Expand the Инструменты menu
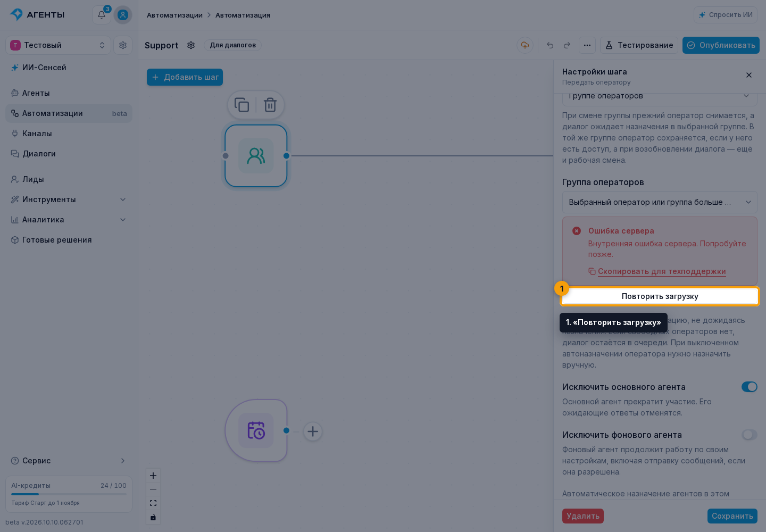 pos(69,199)
